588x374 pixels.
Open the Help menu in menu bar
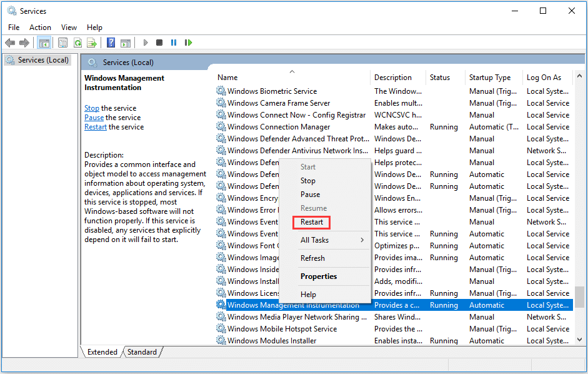pos(94,28)
